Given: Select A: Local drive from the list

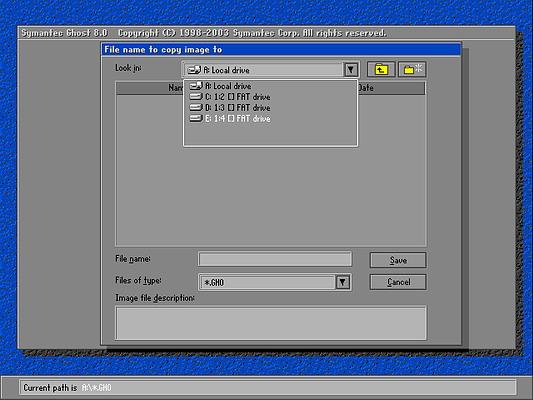Looking at the screenshot, I should click(270, 86).
